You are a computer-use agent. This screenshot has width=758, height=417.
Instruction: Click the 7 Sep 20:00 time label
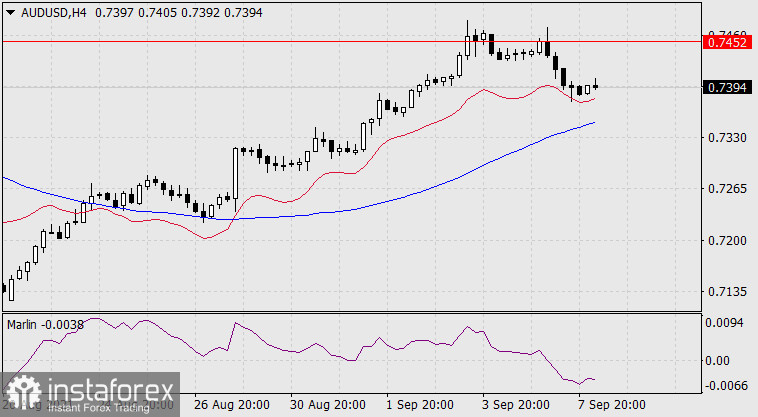pos(612,406)
